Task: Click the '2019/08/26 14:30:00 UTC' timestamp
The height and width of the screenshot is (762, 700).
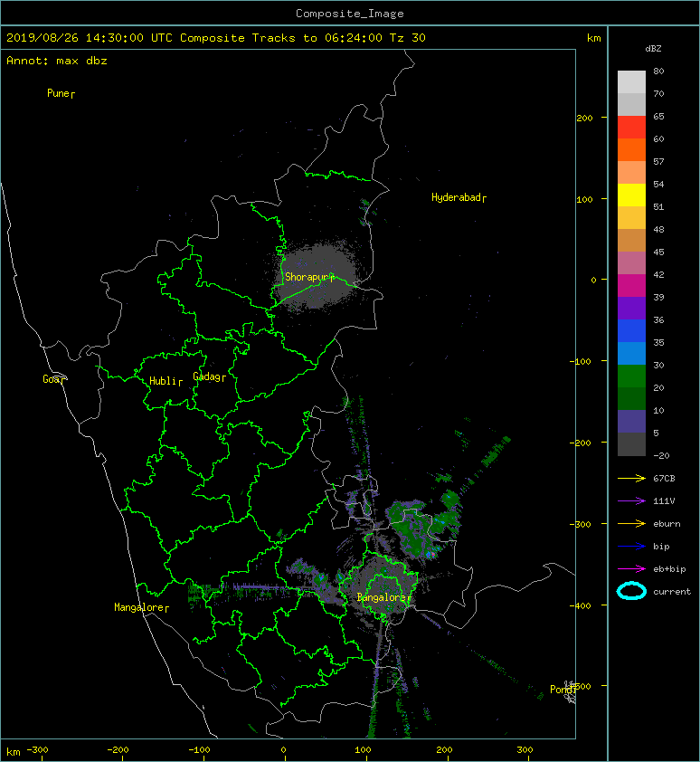Action: click(x=89, y=38)
